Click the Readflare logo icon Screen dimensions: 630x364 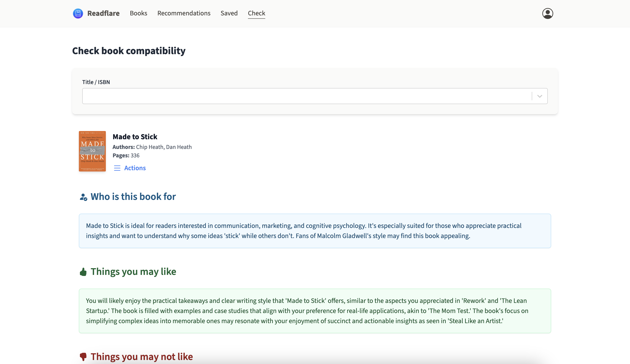[78, 13]
